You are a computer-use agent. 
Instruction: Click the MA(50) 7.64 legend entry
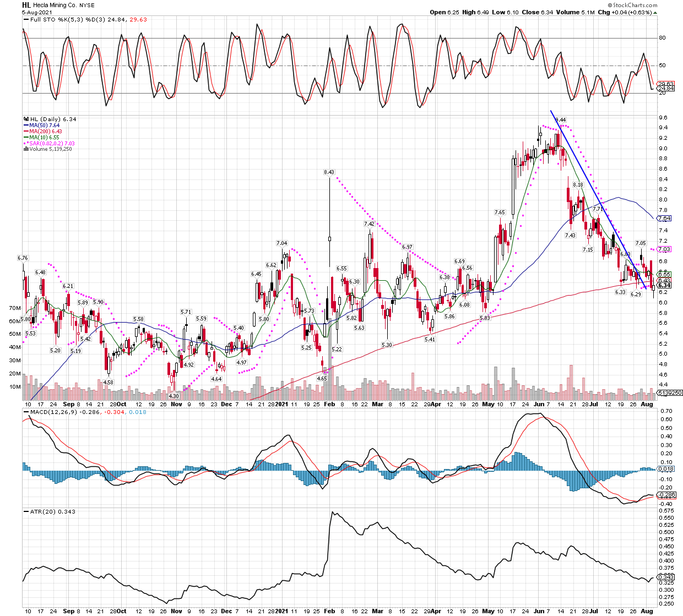(x=45, y=126)
